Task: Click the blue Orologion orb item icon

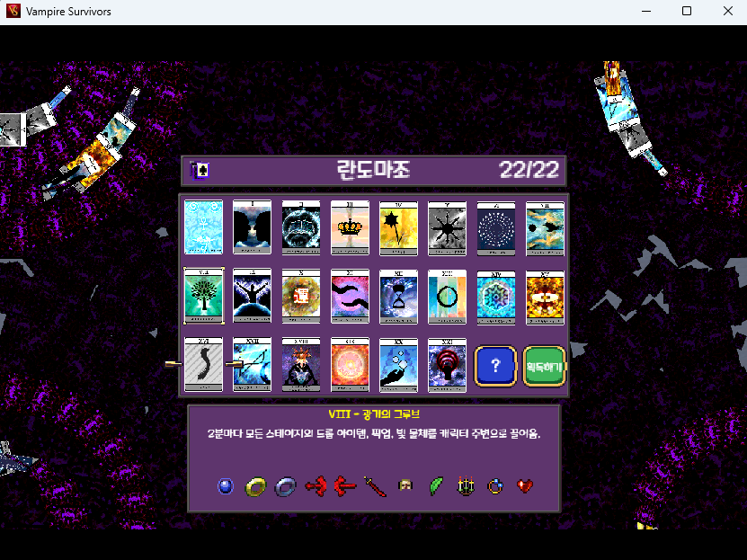Action: 226,486
